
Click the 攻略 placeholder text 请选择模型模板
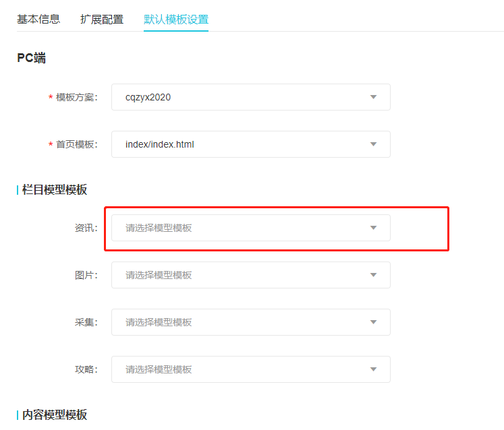point(159,369)
